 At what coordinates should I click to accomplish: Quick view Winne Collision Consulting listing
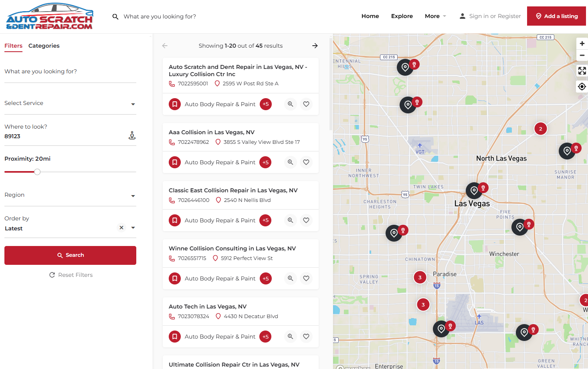291,278
